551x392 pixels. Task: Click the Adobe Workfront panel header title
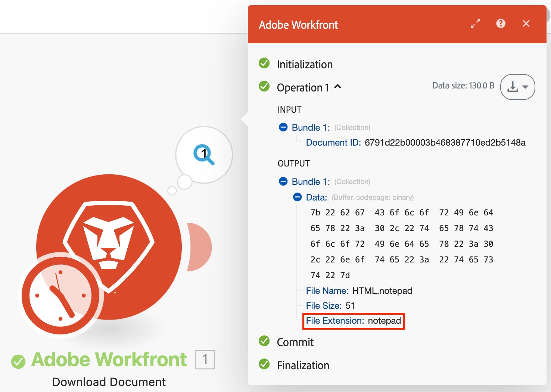click(x=298, y=25)
